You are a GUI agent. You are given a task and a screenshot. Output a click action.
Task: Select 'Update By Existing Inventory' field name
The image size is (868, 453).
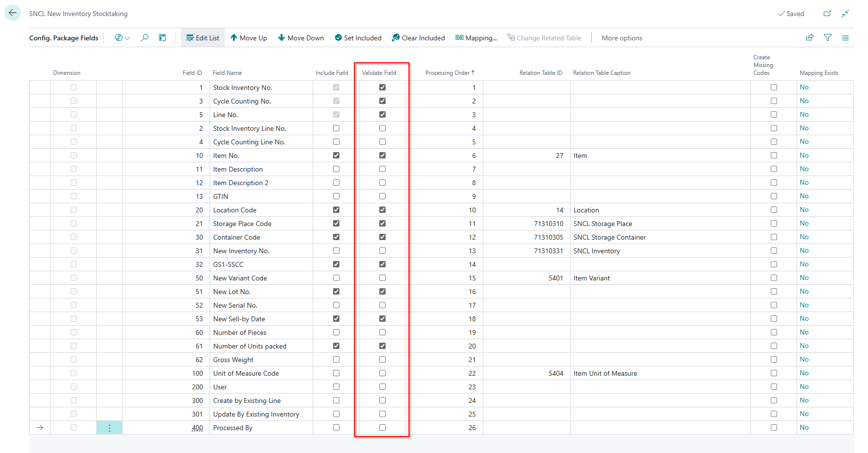coord(256,414)
